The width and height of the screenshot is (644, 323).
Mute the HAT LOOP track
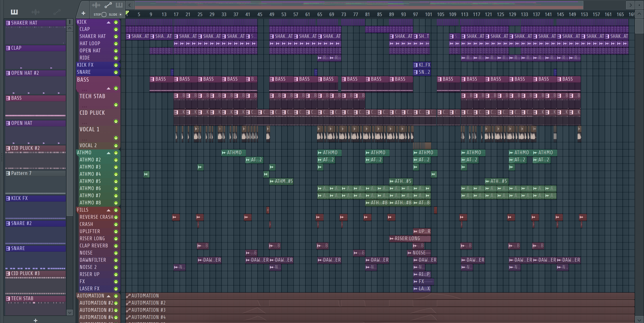pos(116,43)
